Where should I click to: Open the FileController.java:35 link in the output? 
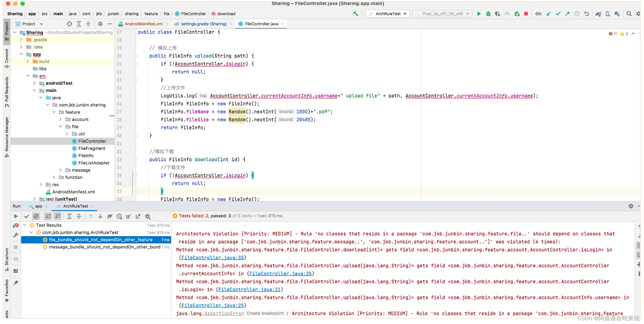[x=212, y=258]
